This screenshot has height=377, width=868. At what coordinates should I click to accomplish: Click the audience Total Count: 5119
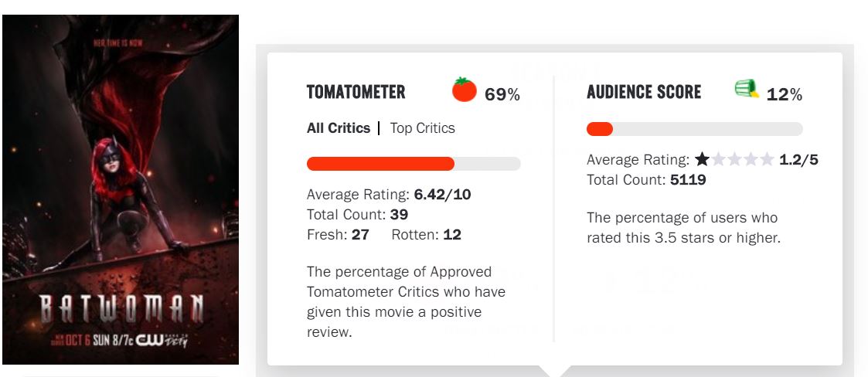pyautogui.click(x=646, y=180)
